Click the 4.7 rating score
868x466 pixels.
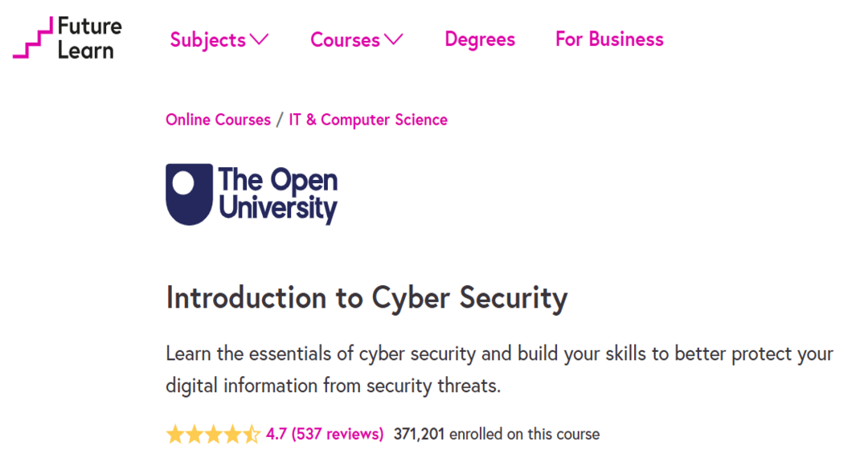click(x=276, y=435)
